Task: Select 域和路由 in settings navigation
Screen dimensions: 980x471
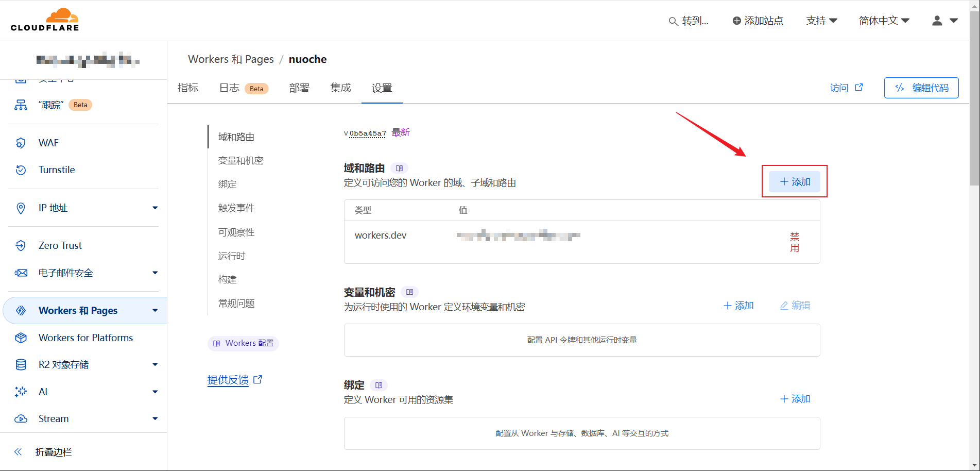Action: tap(236, 137)
